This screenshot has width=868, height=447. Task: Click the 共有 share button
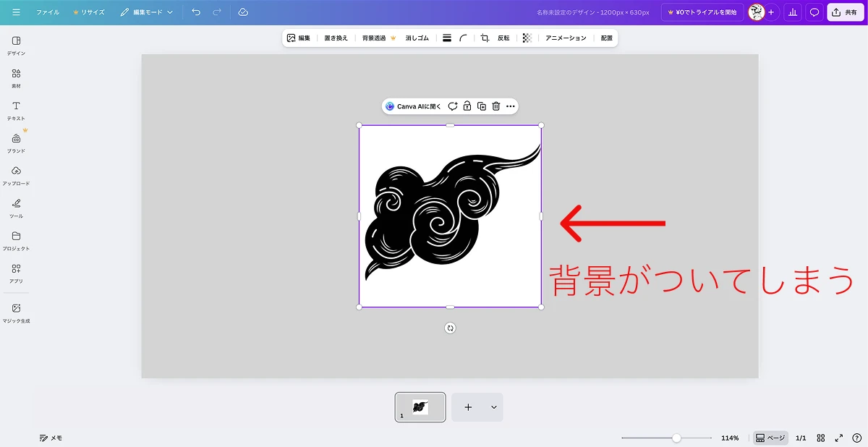[x=845, y=12]
